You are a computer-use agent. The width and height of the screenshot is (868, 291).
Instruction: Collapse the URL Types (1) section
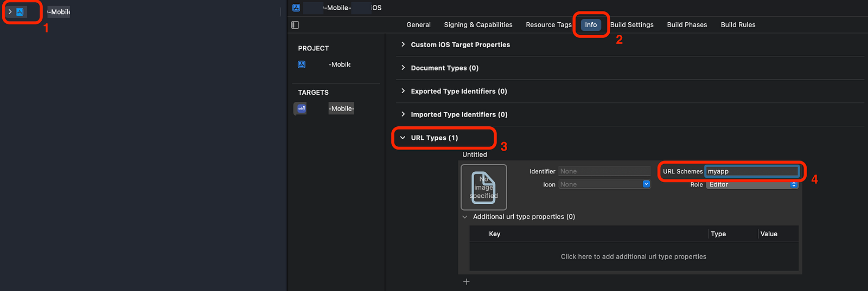pos(403,138)
